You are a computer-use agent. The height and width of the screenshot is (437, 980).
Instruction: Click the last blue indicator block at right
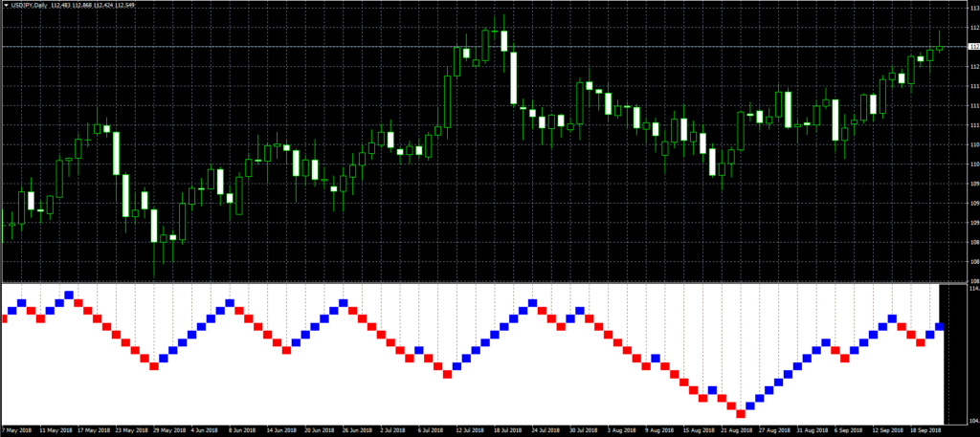pos(939,327)
